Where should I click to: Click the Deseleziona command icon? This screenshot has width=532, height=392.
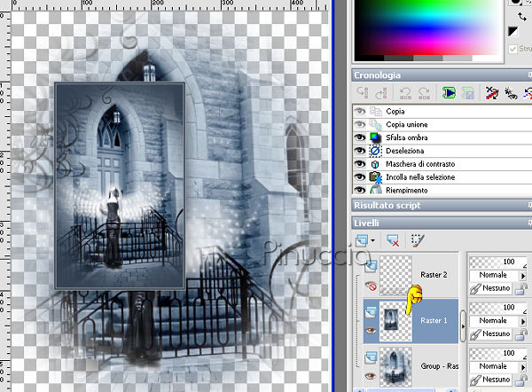[x=375, y=151]
